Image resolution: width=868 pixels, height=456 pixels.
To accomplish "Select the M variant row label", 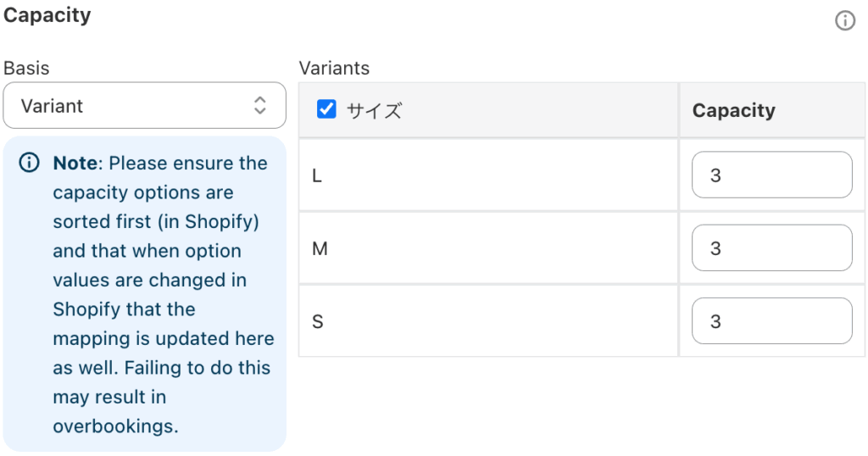I will pyautogui.click(x=320, y=248).
